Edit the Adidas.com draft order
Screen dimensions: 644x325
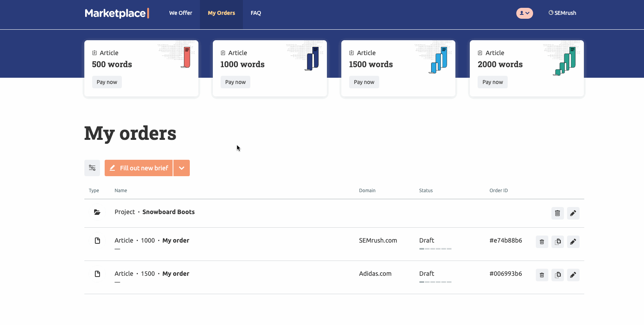573,275
